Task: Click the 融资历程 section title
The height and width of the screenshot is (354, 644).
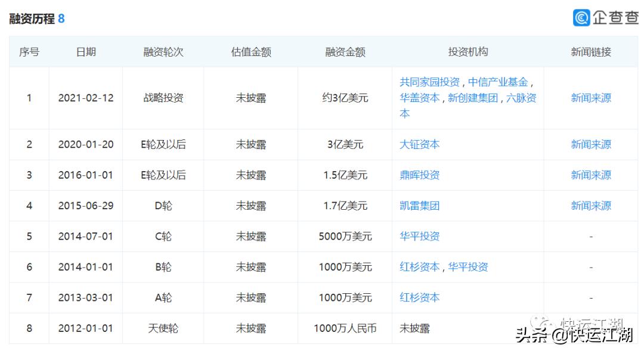Action: tap(32, 17)
